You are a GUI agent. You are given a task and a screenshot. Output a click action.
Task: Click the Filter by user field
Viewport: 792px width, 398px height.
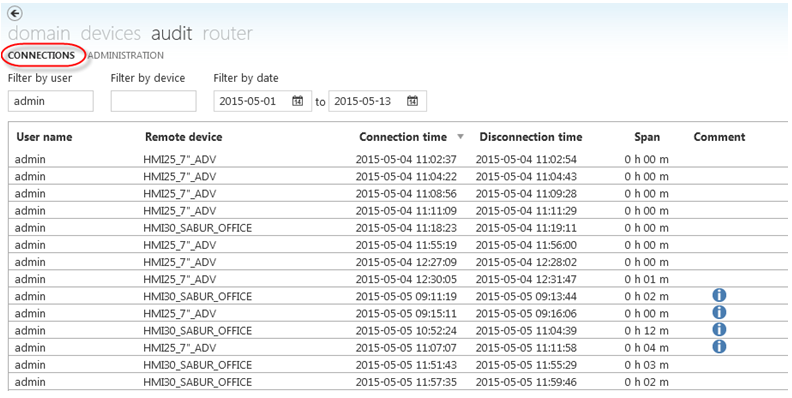[51, 101]
